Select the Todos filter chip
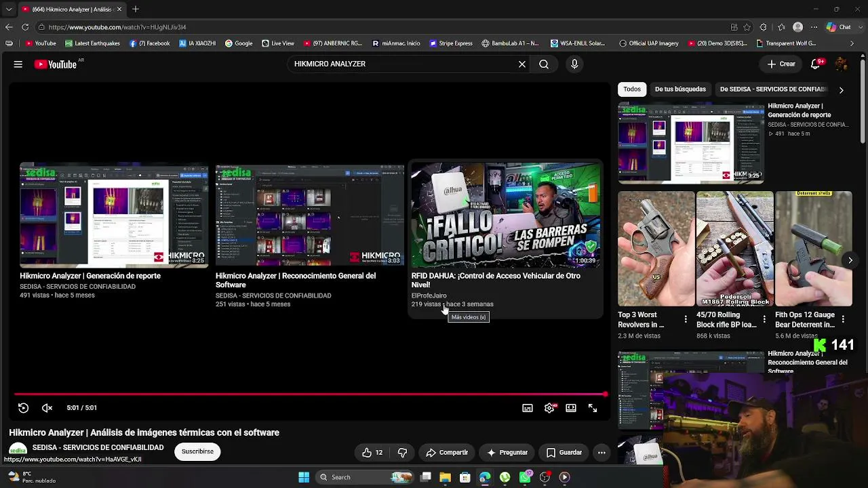The height and width of the screenshot is (488, 868). pos(632,89)
